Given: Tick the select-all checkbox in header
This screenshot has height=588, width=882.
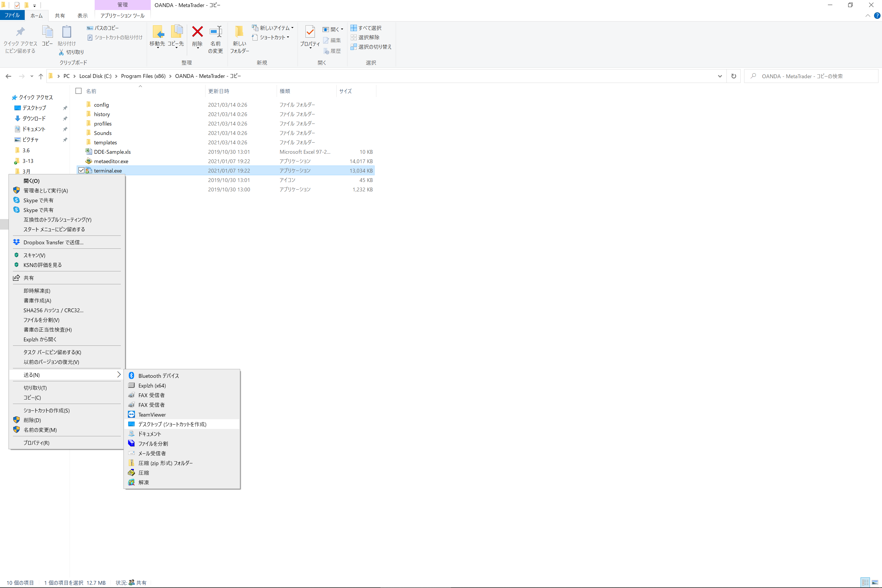Looking at the screenshot, I should pos(78,91).
